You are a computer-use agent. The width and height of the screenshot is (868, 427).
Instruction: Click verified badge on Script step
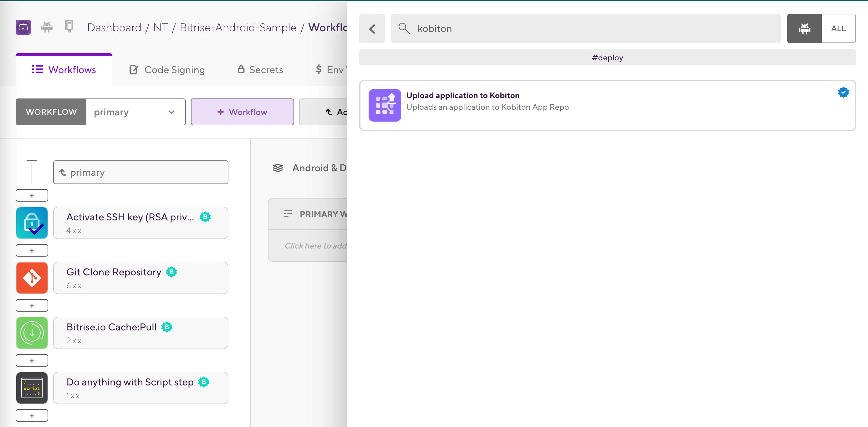click(204, 382)
